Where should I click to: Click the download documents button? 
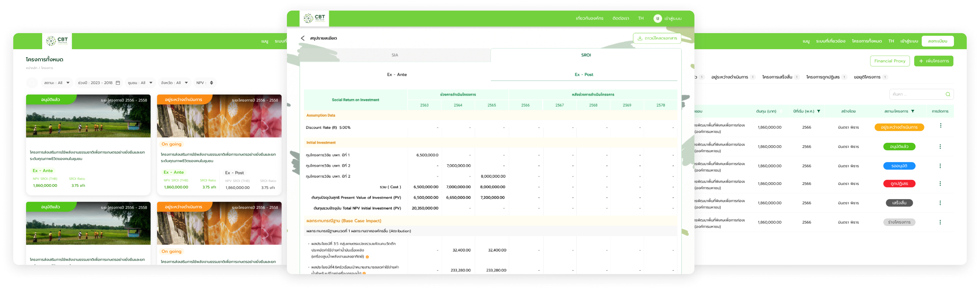(657, 38)
